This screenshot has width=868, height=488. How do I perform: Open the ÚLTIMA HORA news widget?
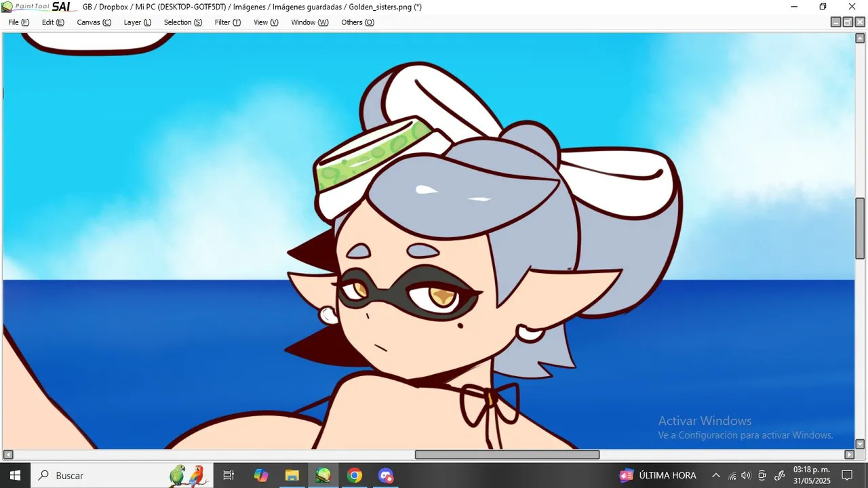658,475
